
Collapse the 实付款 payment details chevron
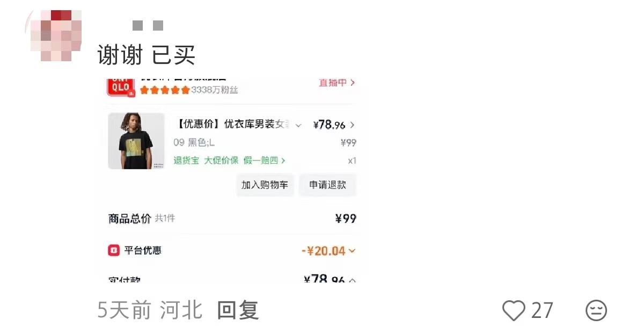click(x=352, y=280)
